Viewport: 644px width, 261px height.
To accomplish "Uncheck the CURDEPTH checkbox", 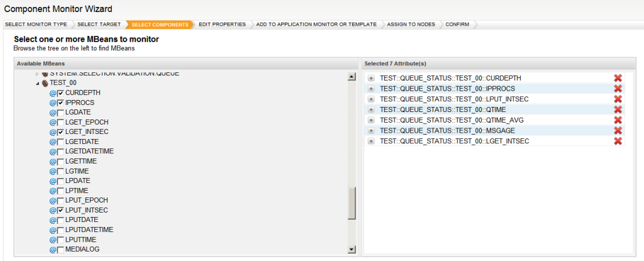I will point(61,93).
